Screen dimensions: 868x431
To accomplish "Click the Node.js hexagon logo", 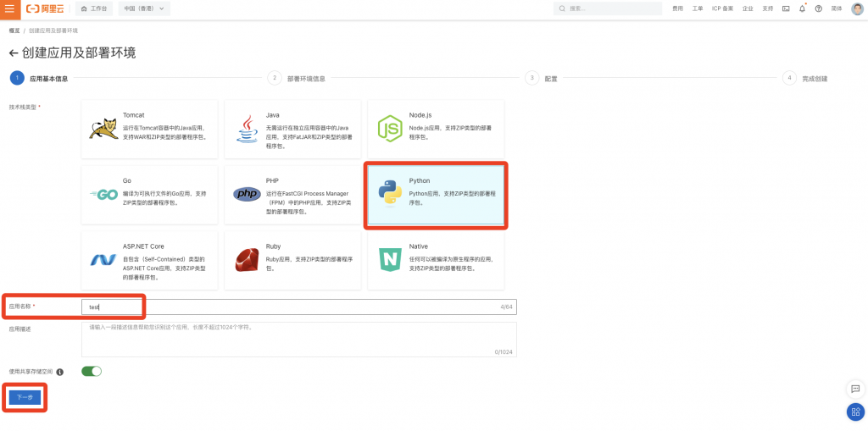I will (x=390, y=129).
